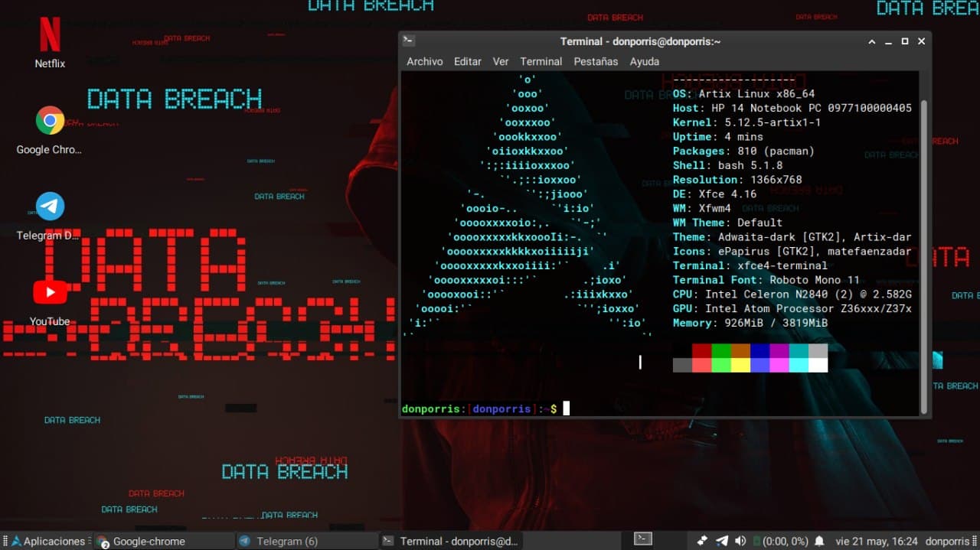Open the Aplicaciones menu

pos(47,541)
